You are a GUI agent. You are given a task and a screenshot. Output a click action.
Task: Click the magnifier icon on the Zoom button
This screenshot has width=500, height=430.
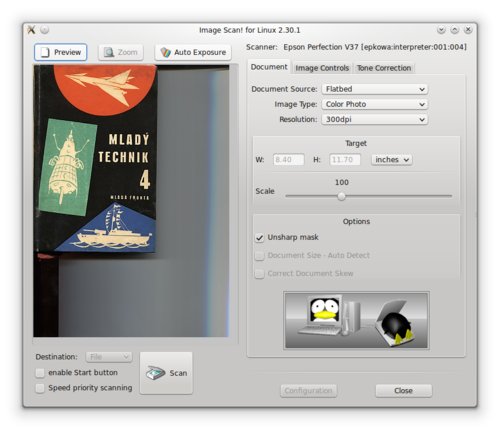click(109, 52)
